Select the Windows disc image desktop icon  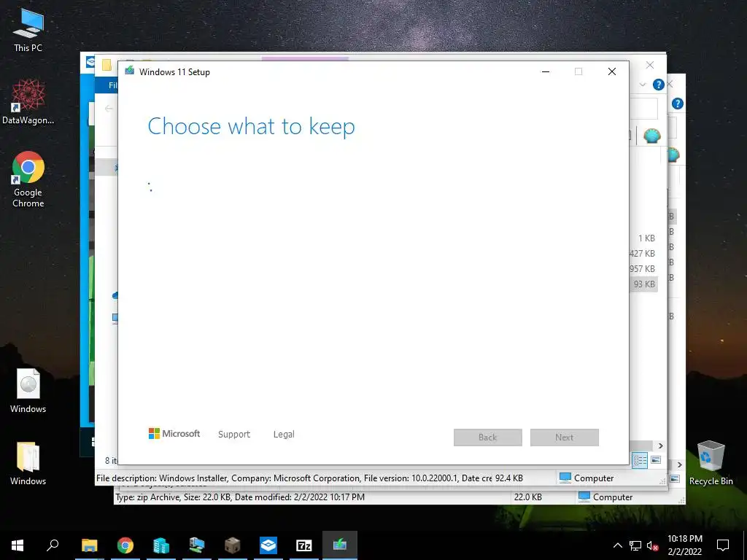click(x=28, y=390)
